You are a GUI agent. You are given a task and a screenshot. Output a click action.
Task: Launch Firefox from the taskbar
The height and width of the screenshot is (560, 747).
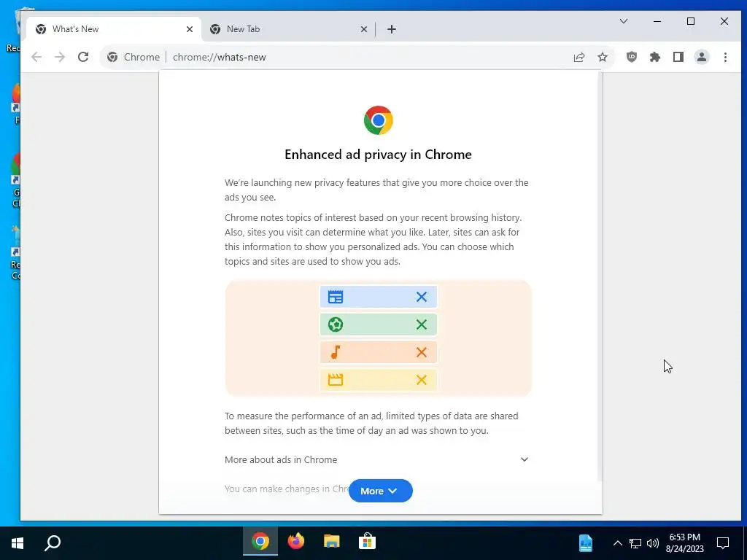tap(296, 542)
